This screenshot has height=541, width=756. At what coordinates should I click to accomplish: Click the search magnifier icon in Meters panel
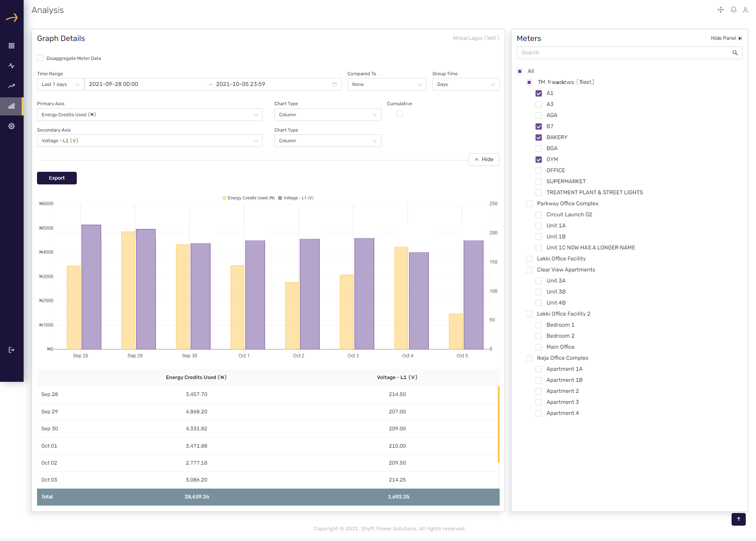click(735, 53)
